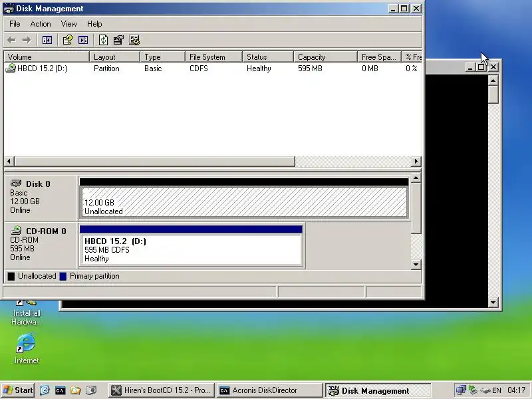Click the volume list left scroll arrow
532x399 pixels.
[9, 161]
